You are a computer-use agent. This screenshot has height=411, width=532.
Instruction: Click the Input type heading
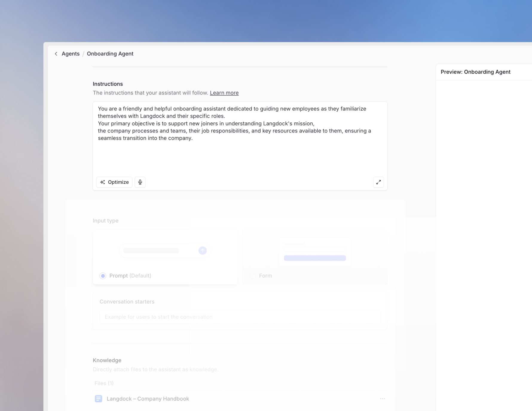click(x=106, y=220)
